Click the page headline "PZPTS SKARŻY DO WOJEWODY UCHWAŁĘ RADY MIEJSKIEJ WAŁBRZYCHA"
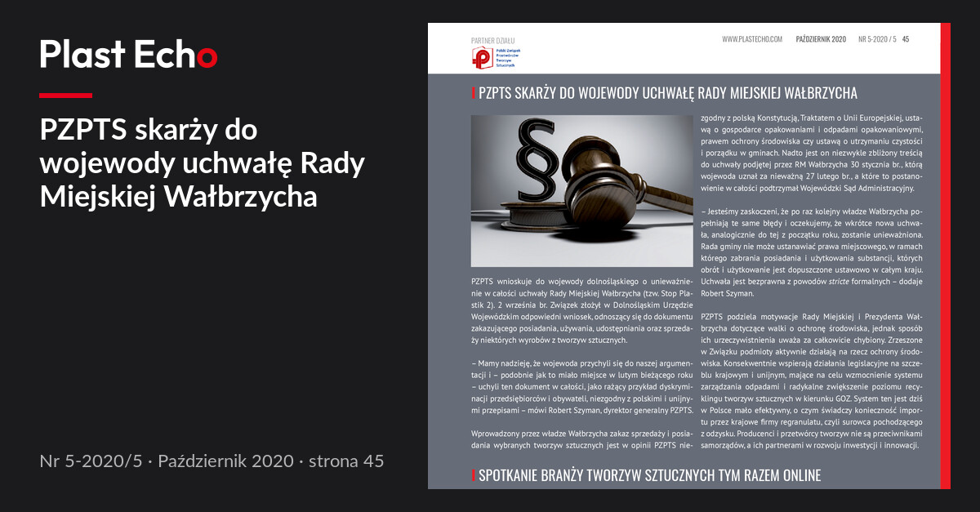980x512 pixels. pyautogui.click(x=667, y=93)
